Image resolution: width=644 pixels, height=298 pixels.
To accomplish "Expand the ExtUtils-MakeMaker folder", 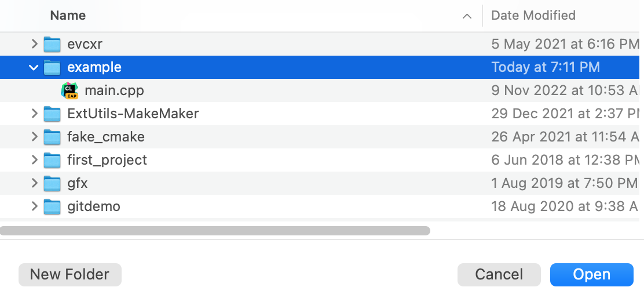I will 35,114.
